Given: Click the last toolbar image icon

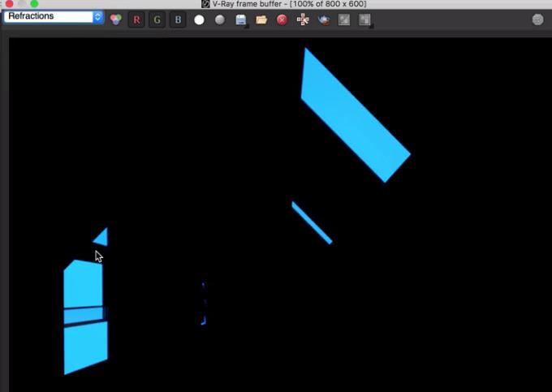Looking at the screenshot, I should pos(365,20).
